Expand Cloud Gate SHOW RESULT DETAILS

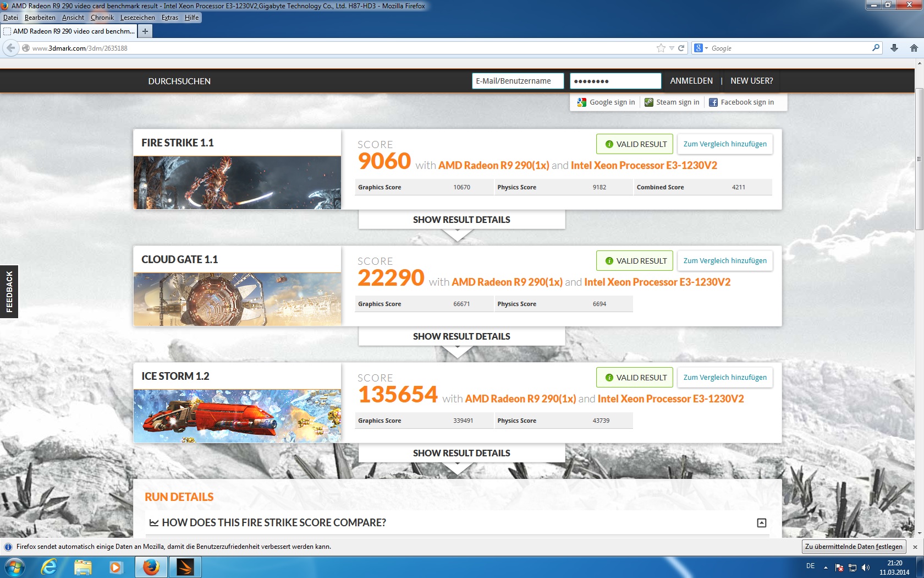[x=461, y=336]
